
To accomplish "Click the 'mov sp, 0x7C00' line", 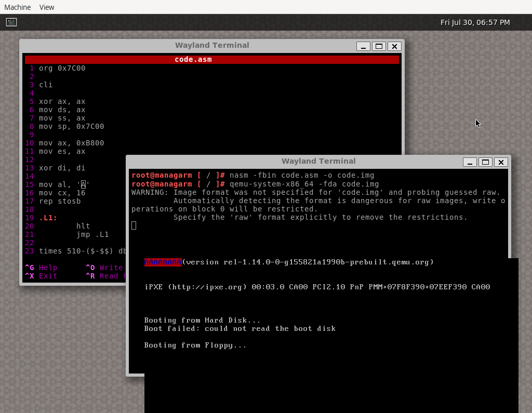I will [x=71, y=127].
